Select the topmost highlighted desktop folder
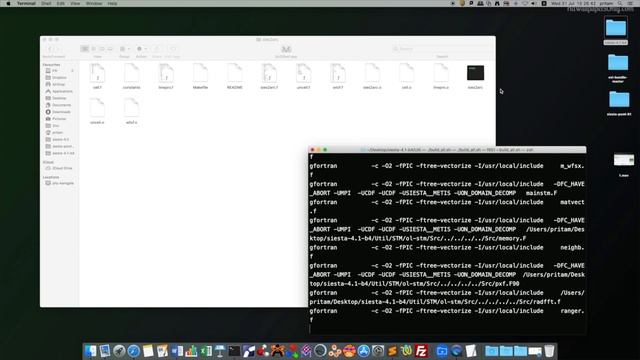 tap(616, 28)
